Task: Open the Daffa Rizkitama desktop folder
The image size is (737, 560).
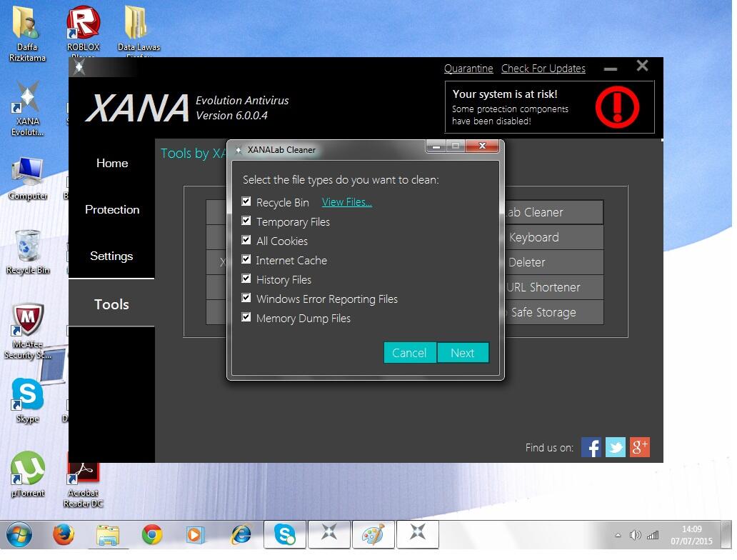Action: [27, 34]
